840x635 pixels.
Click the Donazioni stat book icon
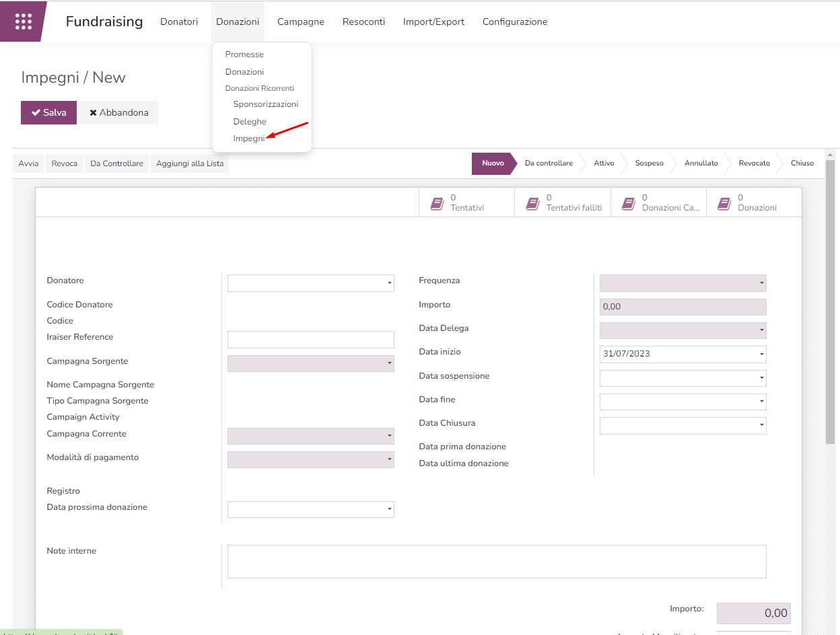tap(724, 202)
